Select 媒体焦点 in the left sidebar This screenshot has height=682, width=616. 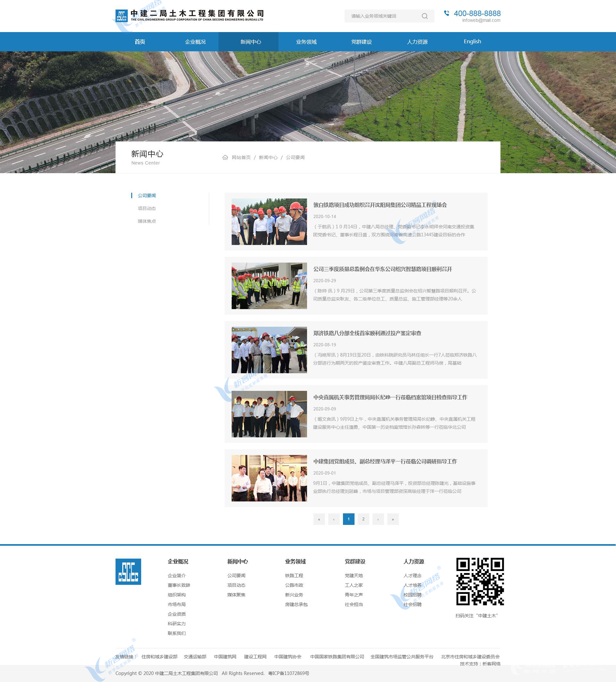point(147,221)
